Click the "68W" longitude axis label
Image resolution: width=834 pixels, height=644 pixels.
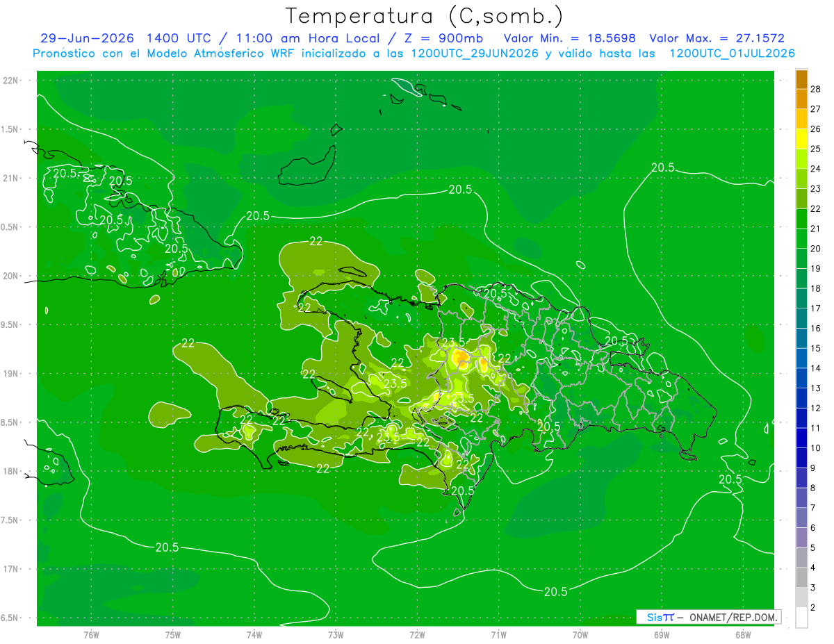743,634
